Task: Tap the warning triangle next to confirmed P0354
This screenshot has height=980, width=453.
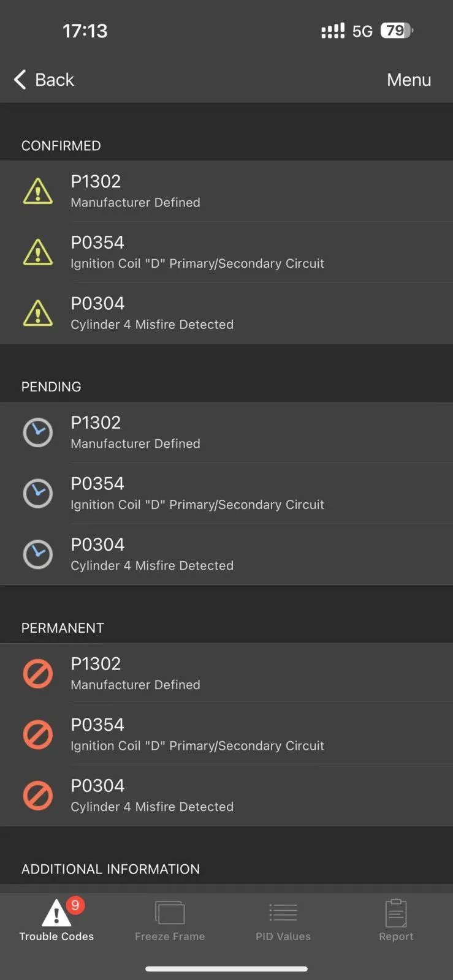Action: [x=38, y=252]
